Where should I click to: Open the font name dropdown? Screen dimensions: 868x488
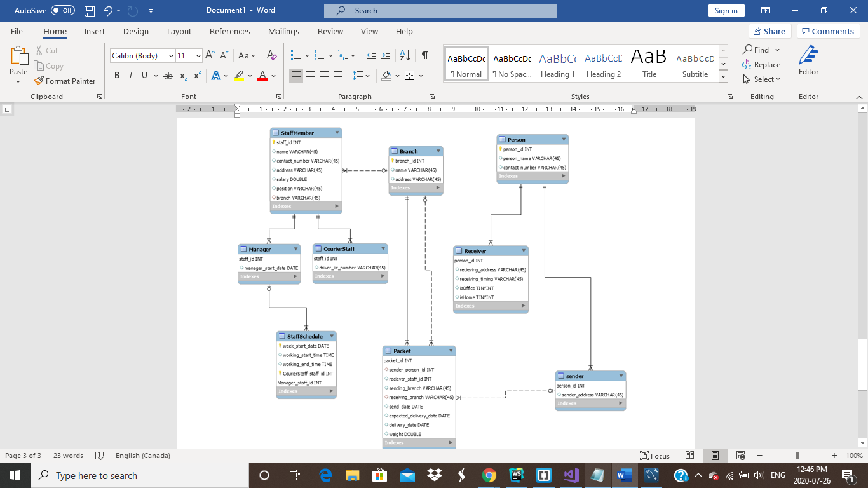pos(170,55)
